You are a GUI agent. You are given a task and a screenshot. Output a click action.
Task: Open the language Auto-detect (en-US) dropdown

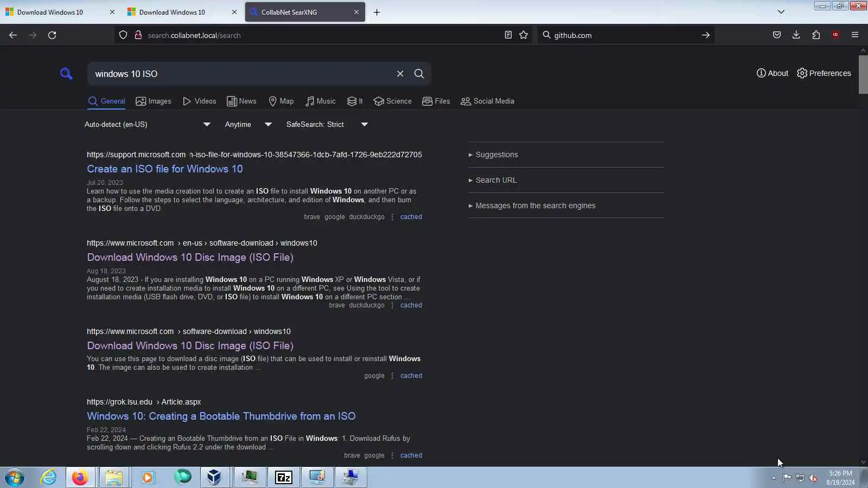[x=148, y=125]
